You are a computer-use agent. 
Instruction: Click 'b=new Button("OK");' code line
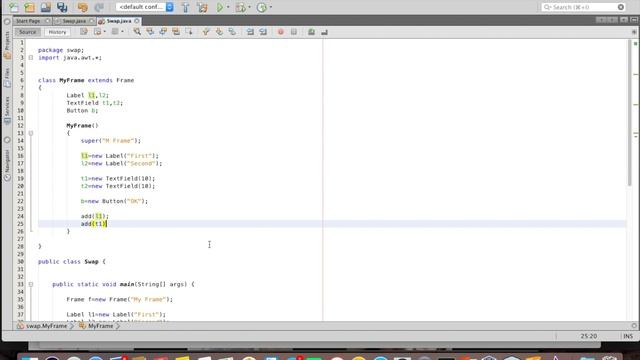pos(114,201)
